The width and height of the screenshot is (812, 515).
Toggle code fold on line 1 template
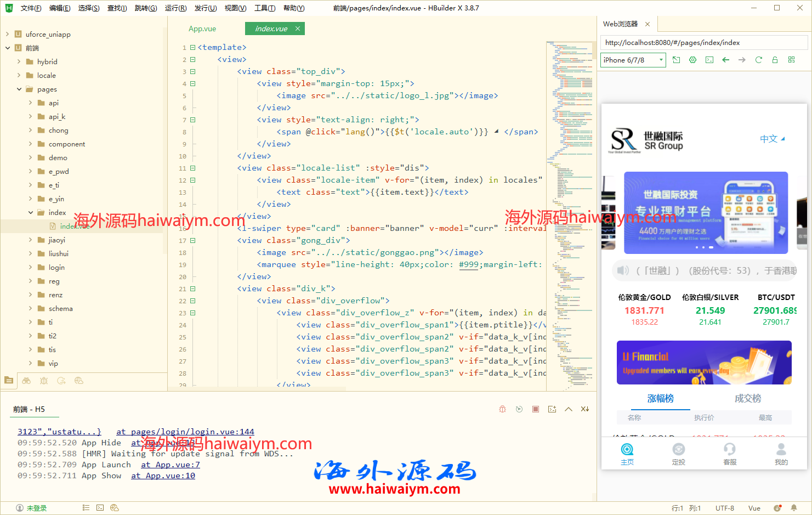(192, 48)
